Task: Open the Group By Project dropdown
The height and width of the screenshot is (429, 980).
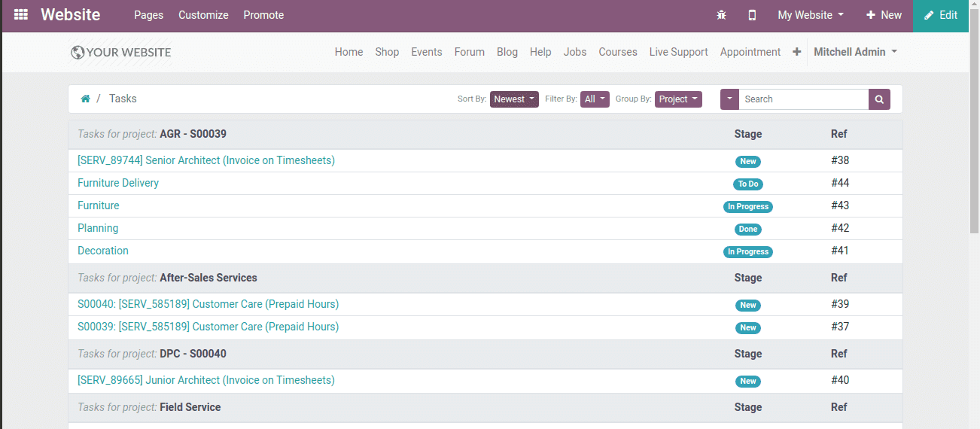Action: point(678,99)
